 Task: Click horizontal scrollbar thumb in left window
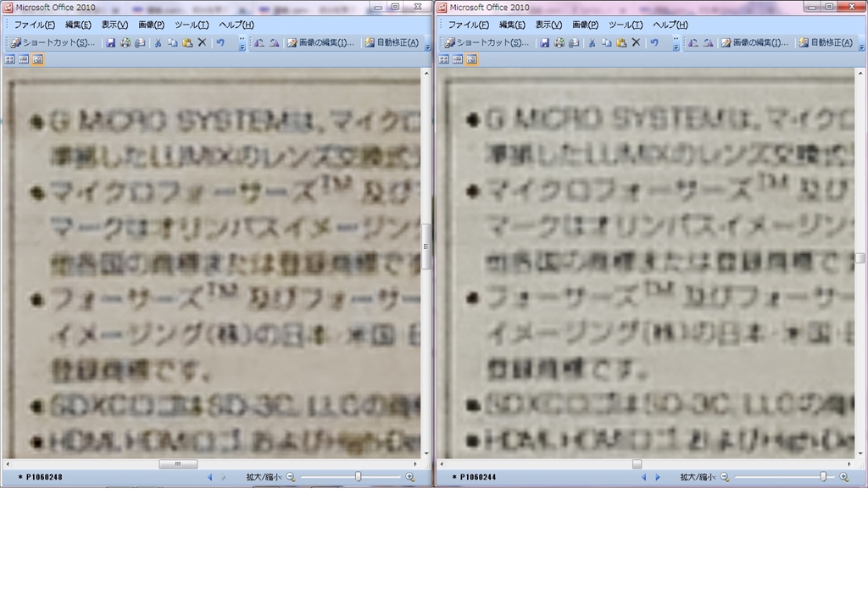click(x=178, y=464)
